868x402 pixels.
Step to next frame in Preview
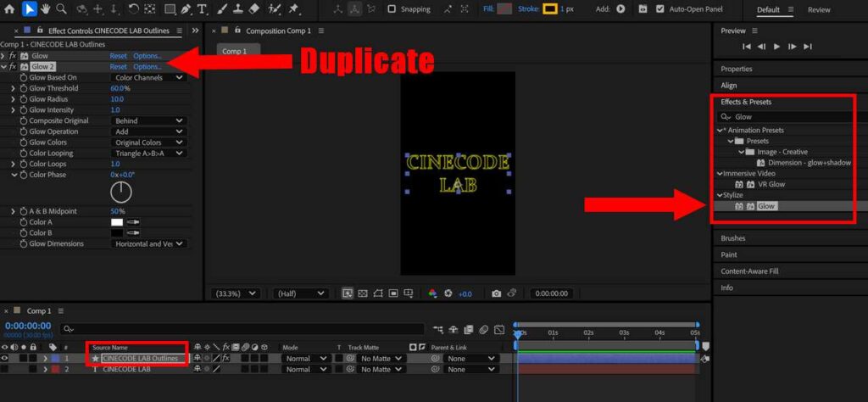[793, 47]
